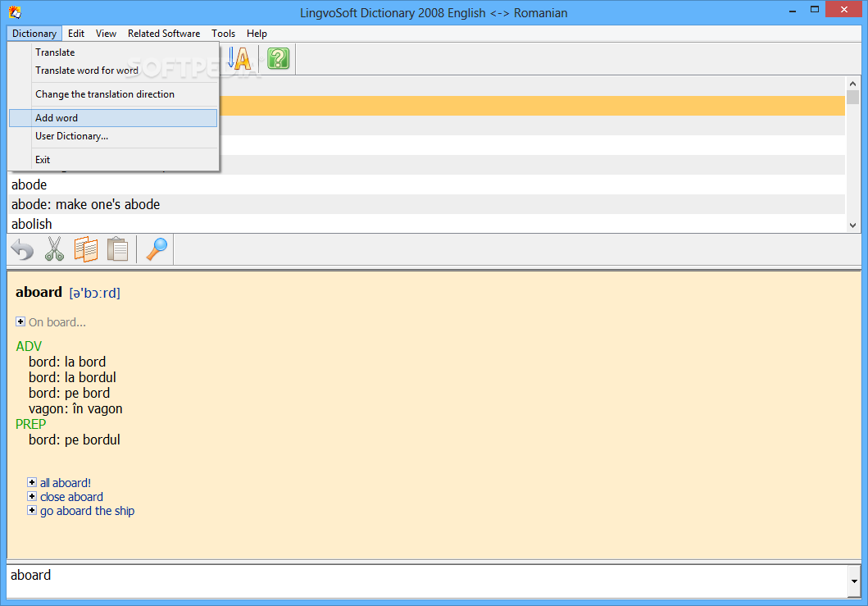Click the translation 'bord: pe bord'
Image resolution: width=868 pixels, height=606 pixels.
click(69, 393)
